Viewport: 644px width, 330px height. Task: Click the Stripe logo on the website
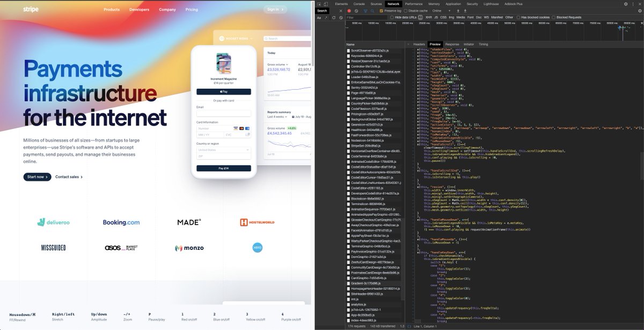[31, 9]
